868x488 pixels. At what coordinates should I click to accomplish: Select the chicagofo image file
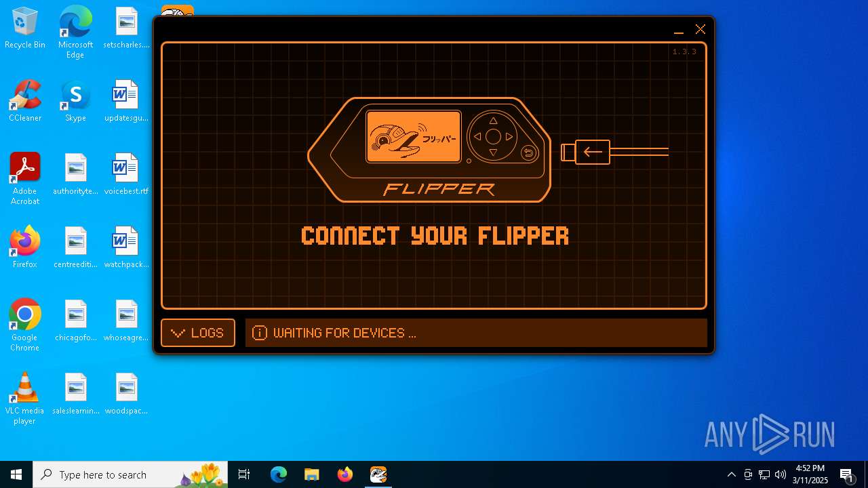(x=75, y=321)
